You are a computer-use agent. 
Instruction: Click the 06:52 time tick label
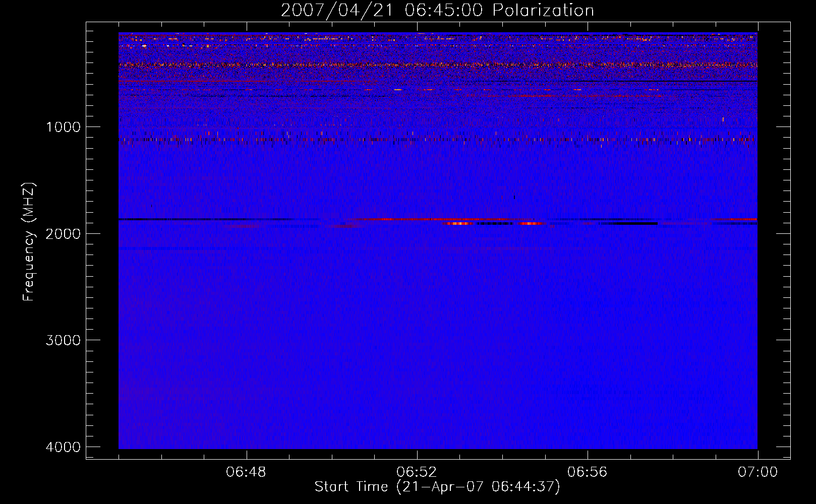point(417,472)
